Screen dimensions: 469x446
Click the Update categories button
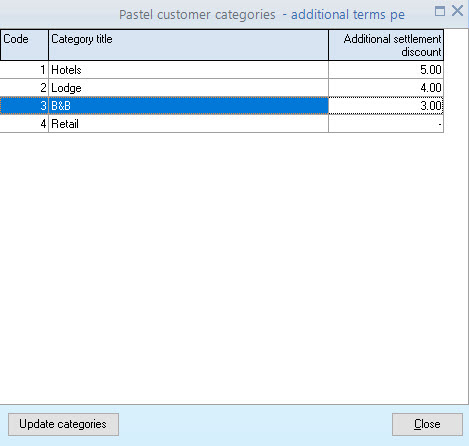(63, 424)
